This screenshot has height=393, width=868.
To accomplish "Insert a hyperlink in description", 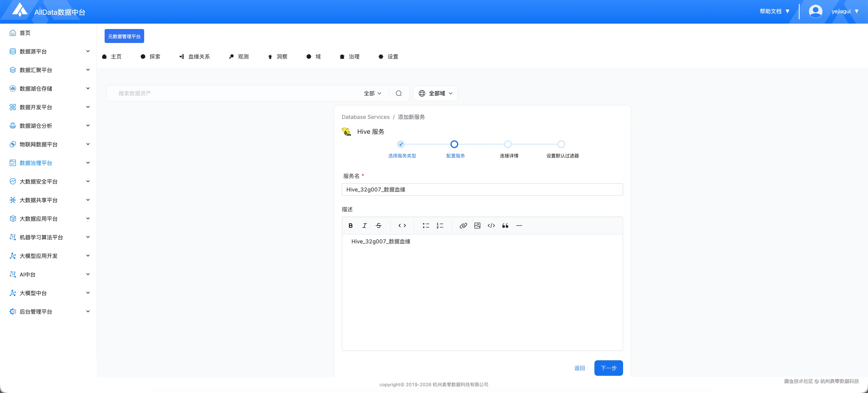I will coord(463,226).
